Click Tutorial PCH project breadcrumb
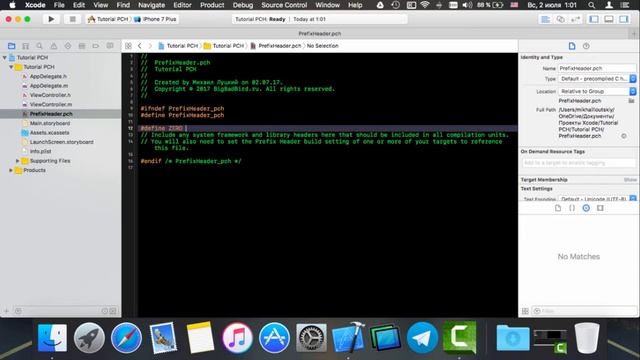The width and height of the screenshot is (640, 360). (x=178, y=46)
